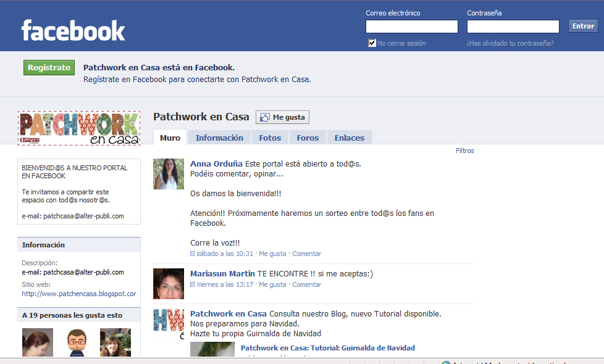Click the green Regístrate button
This screenshot has height=364, width=604.
pos(49,68)
